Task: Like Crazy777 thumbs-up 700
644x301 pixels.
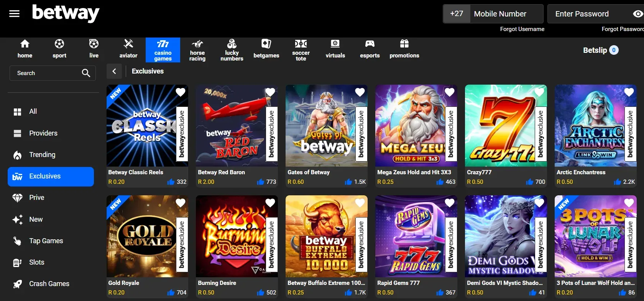Action: click(x=530, y=182)
